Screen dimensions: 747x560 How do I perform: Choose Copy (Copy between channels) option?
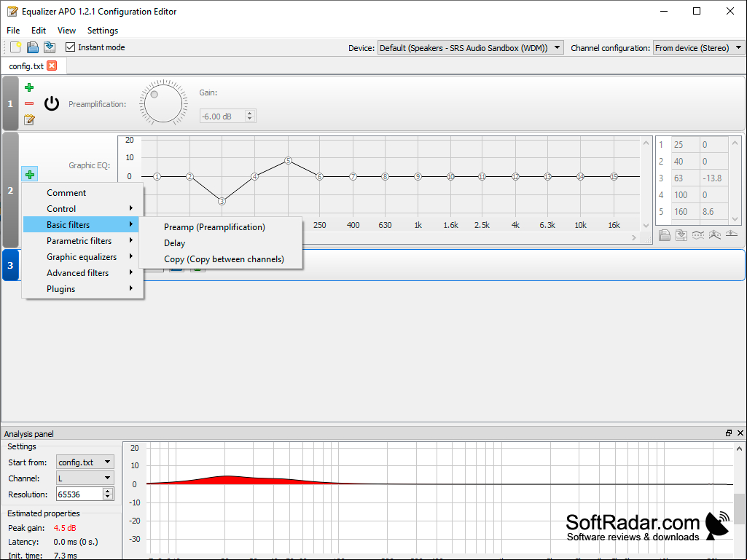coord(221,259)
